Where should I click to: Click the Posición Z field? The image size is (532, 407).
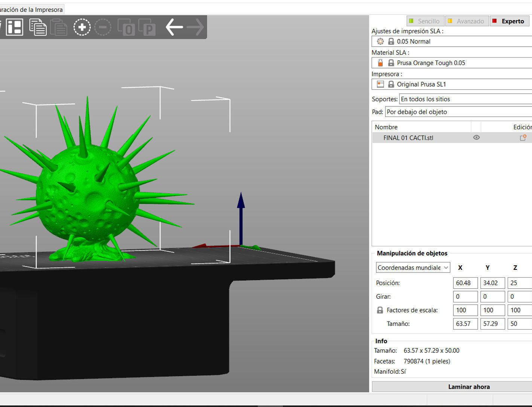pyautogui.click(x=520, y=283)
